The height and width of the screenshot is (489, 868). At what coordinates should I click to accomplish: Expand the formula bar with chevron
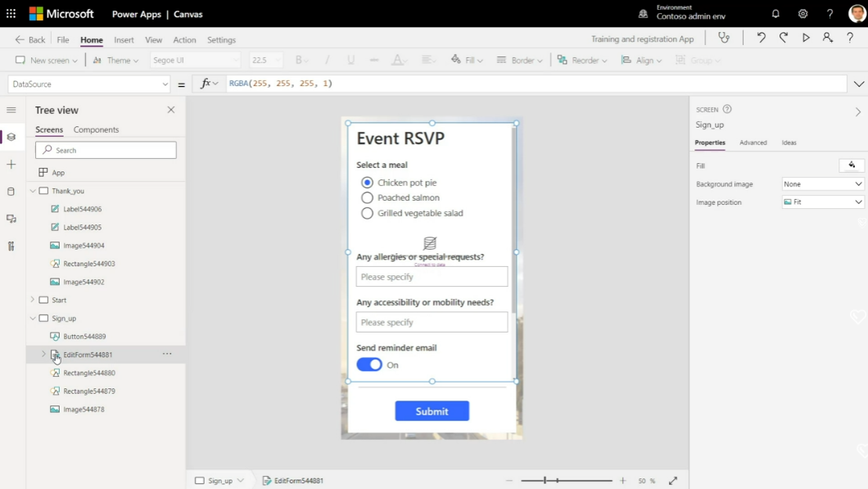[859, 84]
